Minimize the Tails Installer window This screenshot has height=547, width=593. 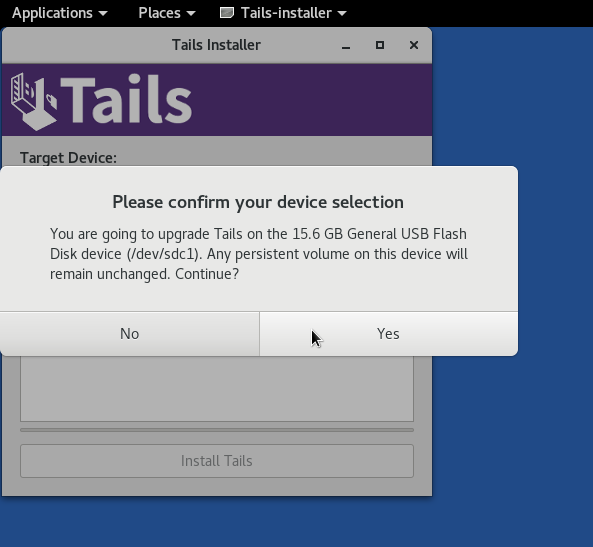tap(346, 45)
